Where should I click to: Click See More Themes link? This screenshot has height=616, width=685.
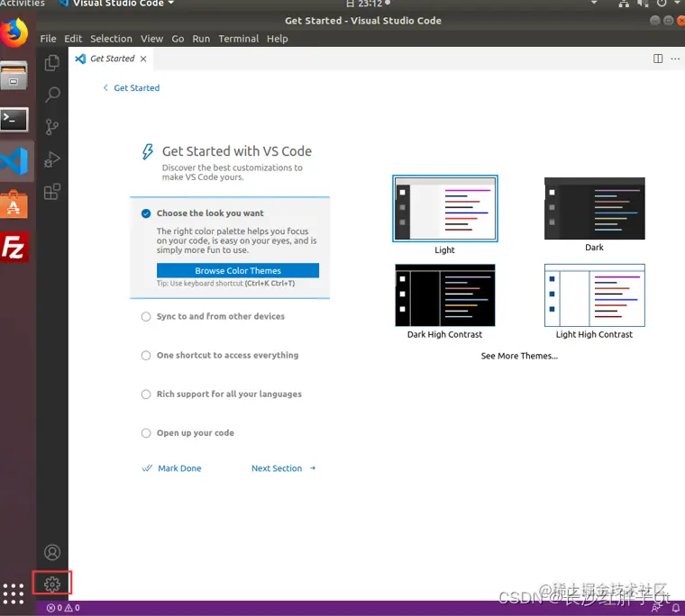pyautogui.click(x=519, y=356)
